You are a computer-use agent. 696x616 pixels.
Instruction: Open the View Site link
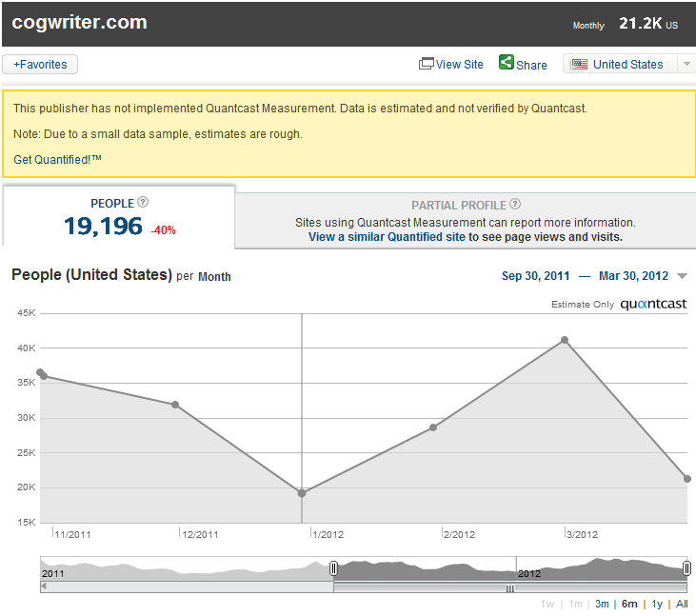click(x=459, y=65)
